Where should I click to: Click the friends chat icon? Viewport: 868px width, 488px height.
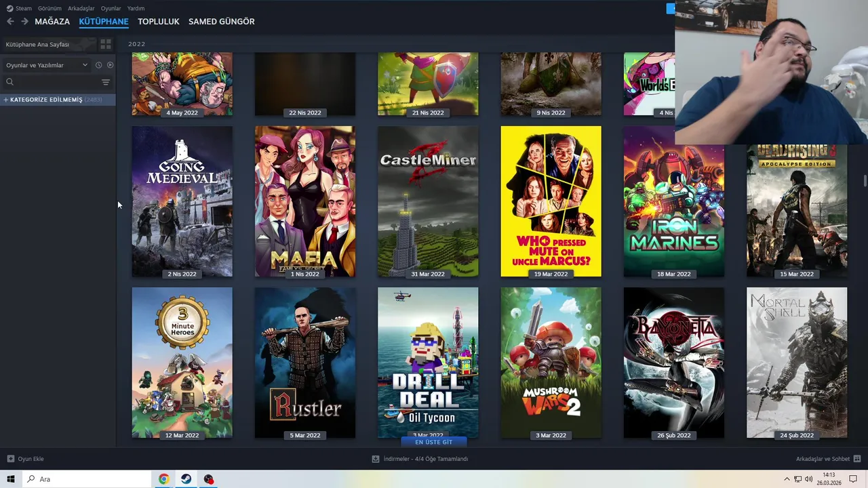pyautogui.click(x=857, y=459)
